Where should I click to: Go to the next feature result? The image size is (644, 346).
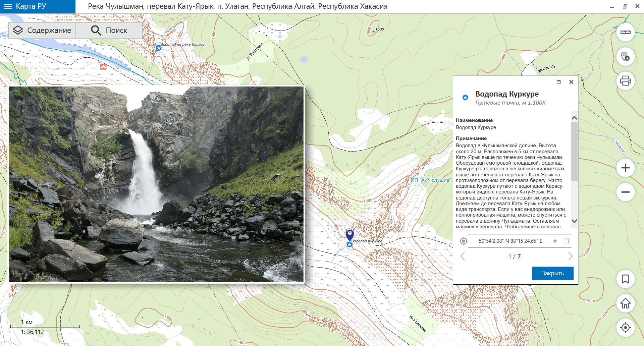click(570, 256)
